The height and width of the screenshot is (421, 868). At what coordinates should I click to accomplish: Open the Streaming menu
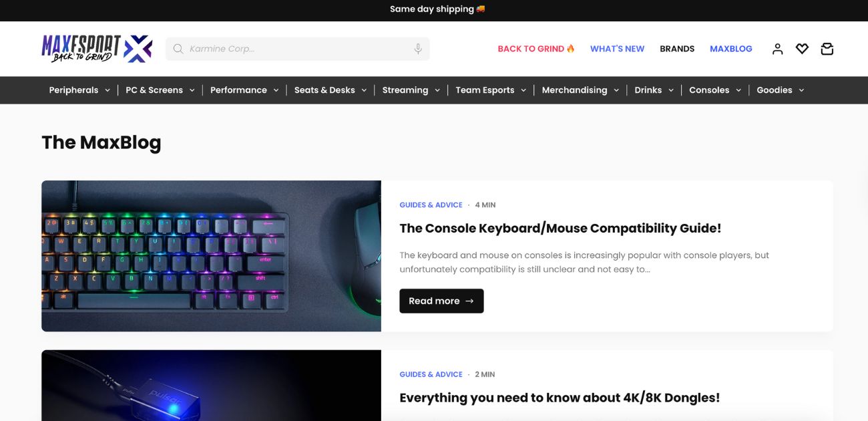pyautogui.click(x=405, y=90)
